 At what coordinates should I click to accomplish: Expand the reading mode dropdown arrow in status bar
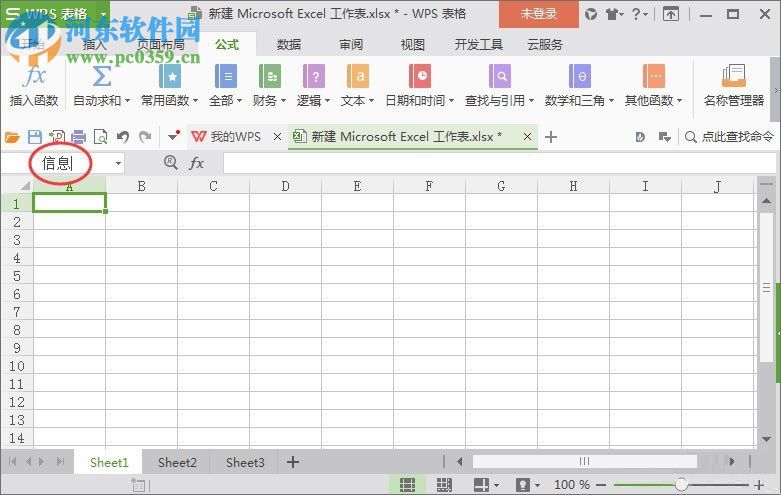click(496, 485)
